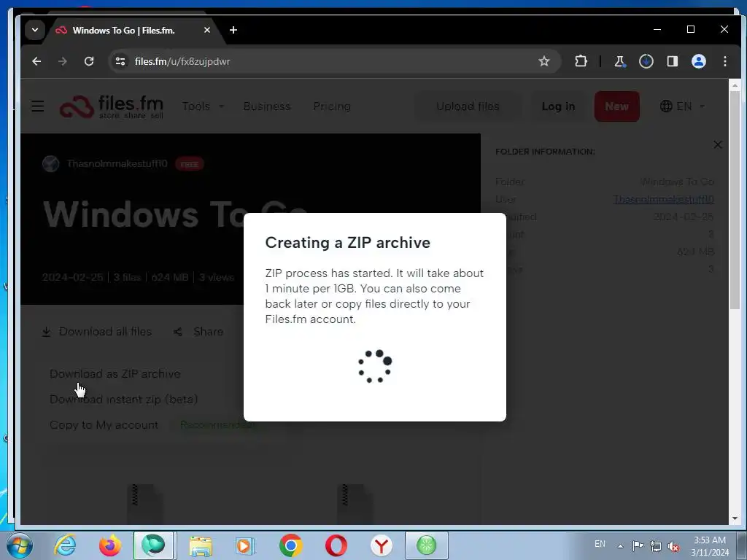The width and height of the screenshot is (747, 560).
Task: Open the media player taskbar icon
Action: coord(245,545)
